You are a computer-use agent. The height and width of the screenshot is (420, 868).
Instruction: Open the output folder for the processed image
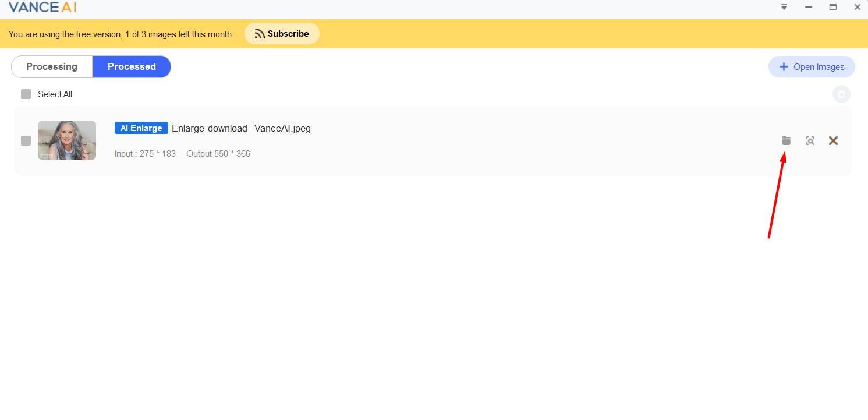786,140
